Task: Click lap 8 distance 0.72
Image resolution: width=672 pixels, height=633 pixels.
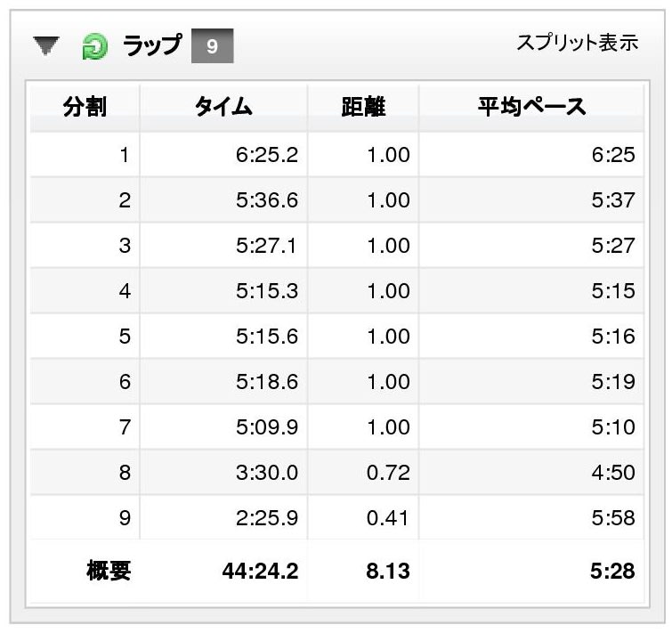Action: click(x=388, y=472)
